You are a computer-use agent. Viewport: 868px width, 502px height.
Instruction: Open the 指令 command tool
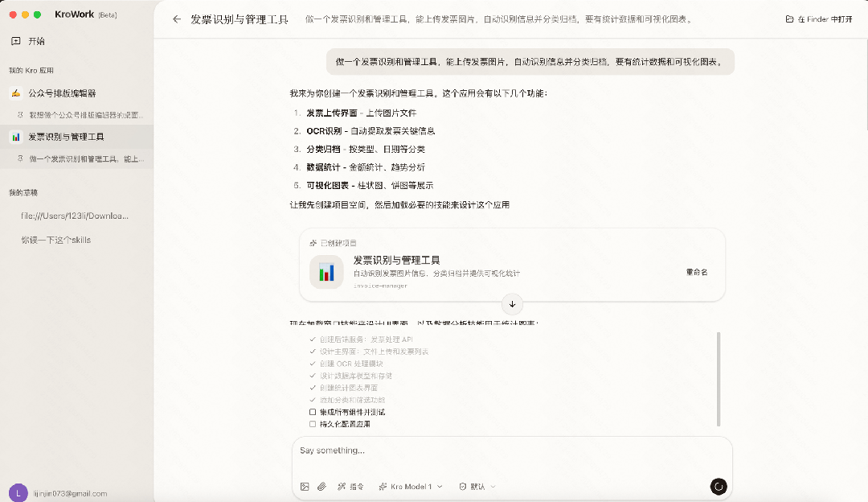point(351,486)
